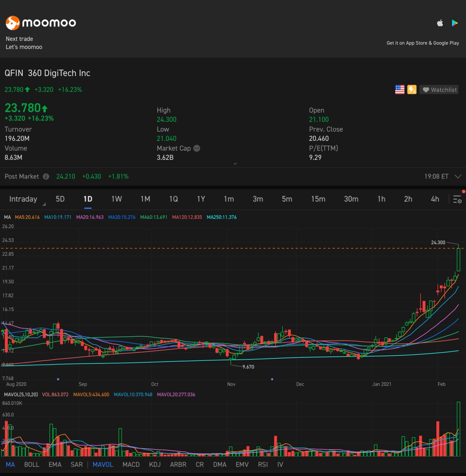Viewport: 466px width, 476px height.
Task: Click the Get it on App Store & Google Play link
Action: tap(423, 43)
